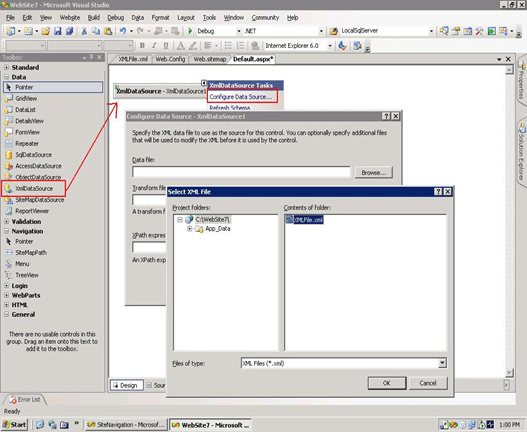Click the Paste icon in toolbar
This screenshot has width=527, height=432.
click(x=108, y=31)
